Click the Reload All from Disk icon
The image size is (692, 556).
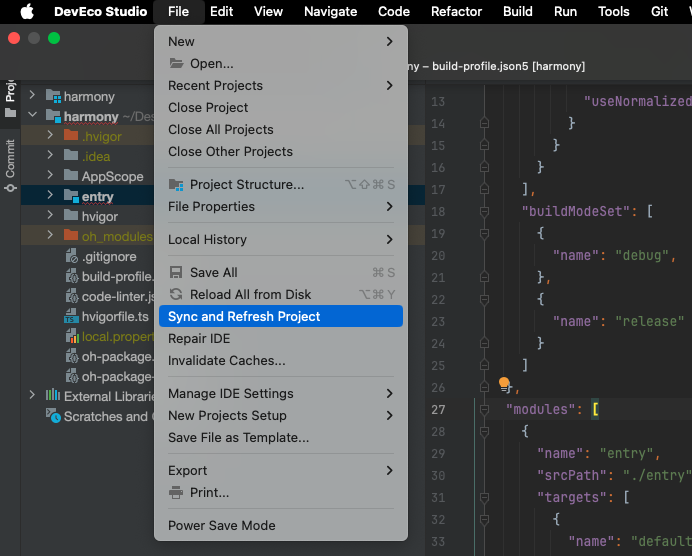click(x=177, y=295)
